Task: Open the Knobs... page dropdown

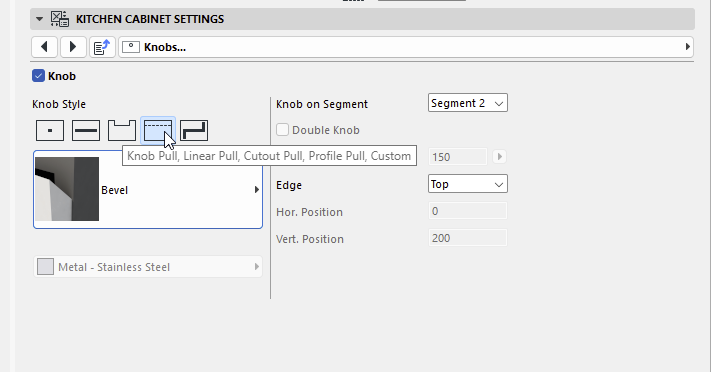Action: click(x=406, y=47)
